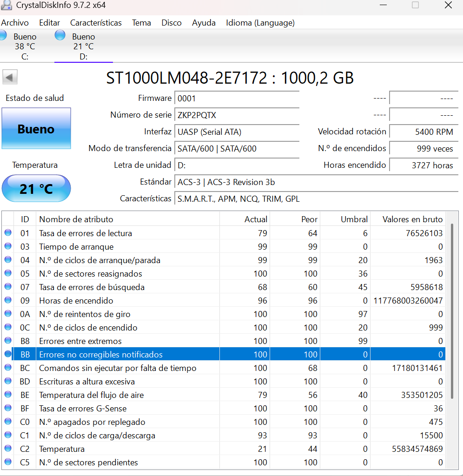This screenshot has height=476, width=463.
Task: Select the row N.º de sectores pendientes
Action: point(224,463)
